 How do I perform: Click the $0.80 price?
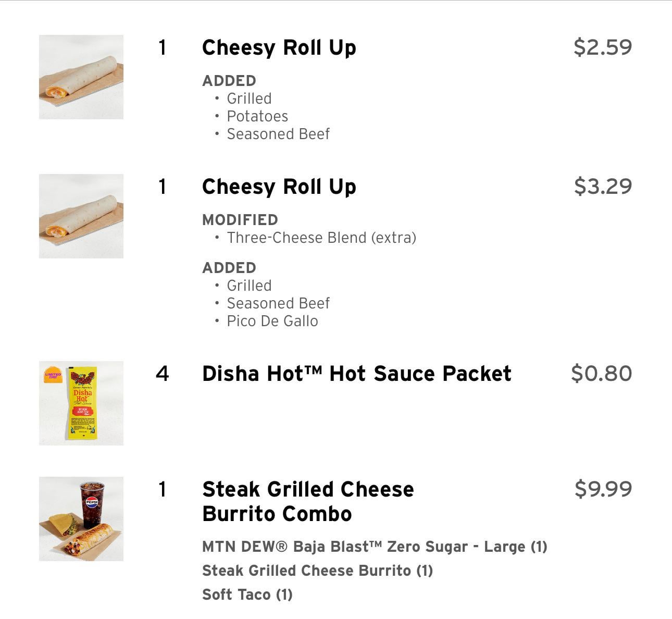[601, 374]
